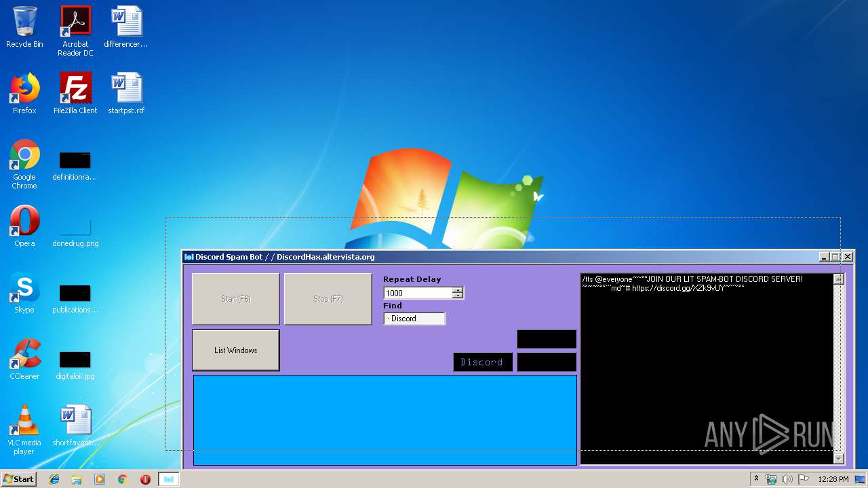Click the blue window list panel

click(x=385, y=420)
